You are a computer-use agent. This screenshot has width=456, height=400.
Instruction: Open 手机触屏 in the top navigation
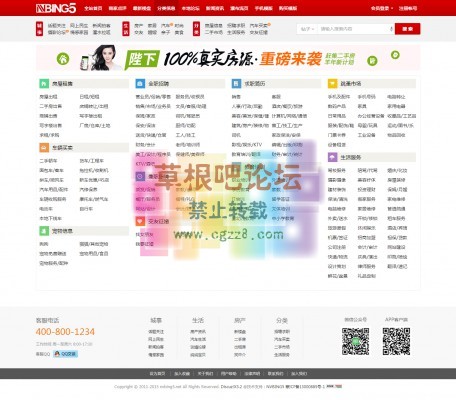[263, 8]
